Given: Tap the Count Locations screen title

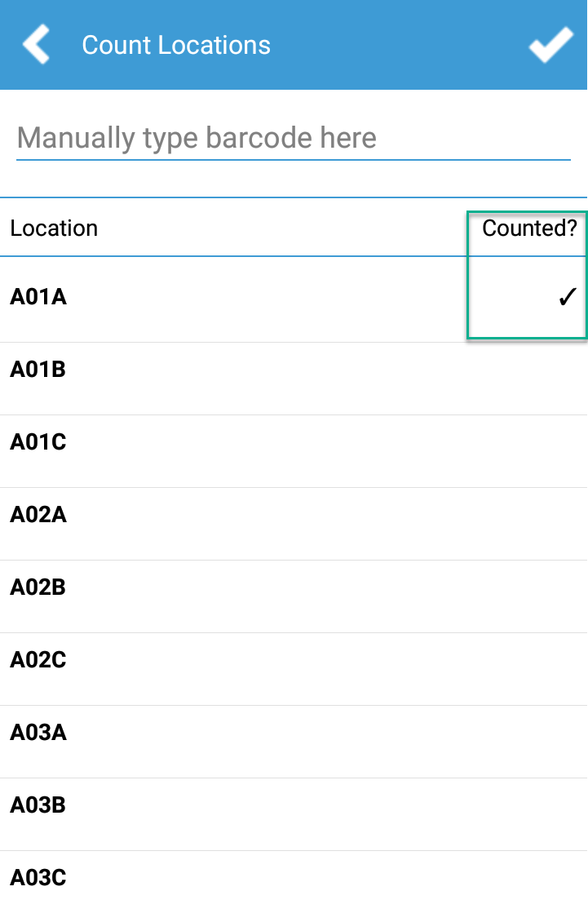Looking at the screenshot, I should tap(175, 45).
